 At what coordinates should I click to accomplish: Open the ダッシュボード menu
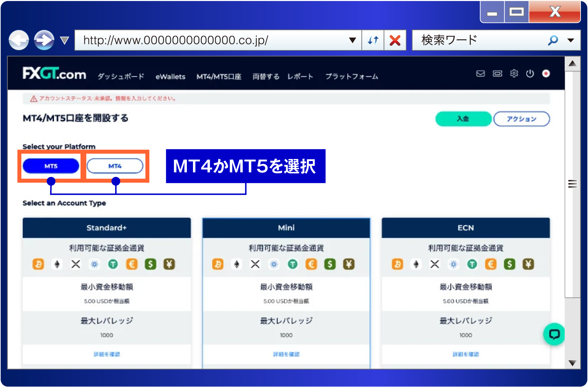pyautogui.click(x=121, y=76)
